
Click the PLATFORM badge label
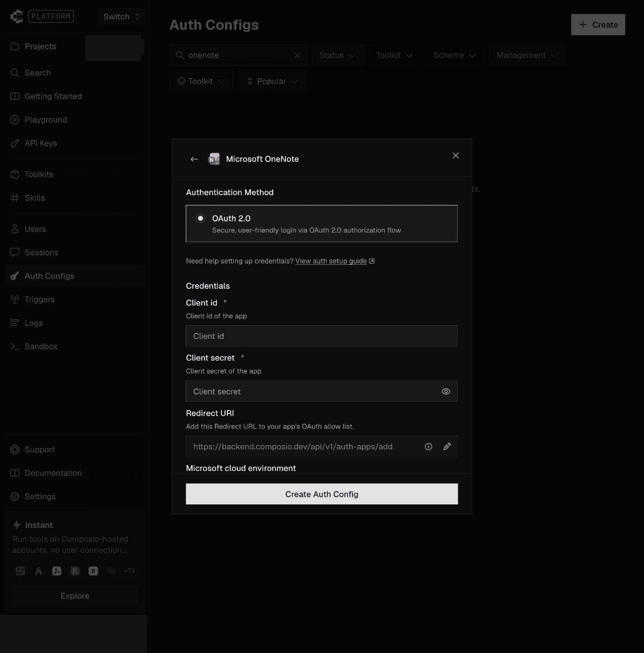tap(51, 16)
